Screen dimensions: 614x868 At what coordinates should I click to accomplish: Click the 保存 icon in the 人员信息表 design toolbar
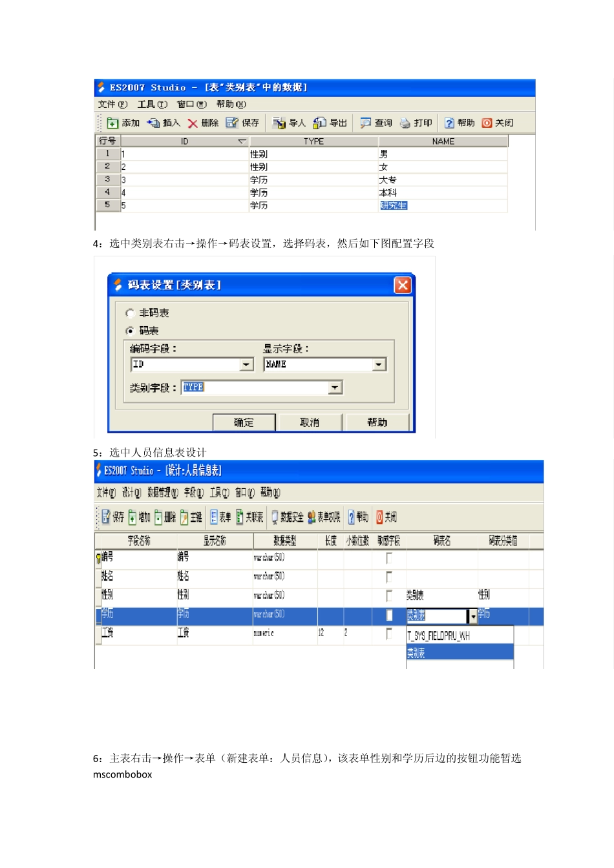point(106,517)
